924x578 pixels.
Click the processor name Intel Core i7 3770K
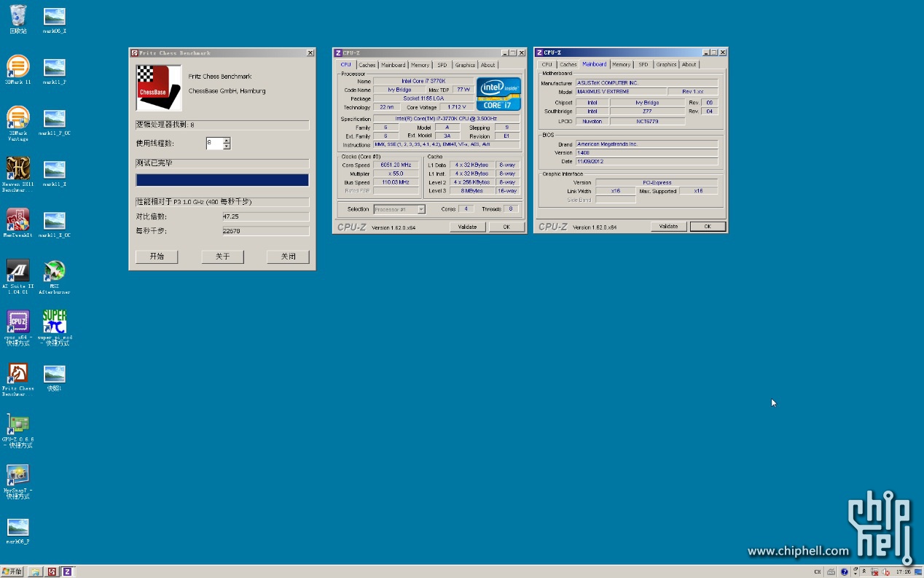click(x=424, y=81)
